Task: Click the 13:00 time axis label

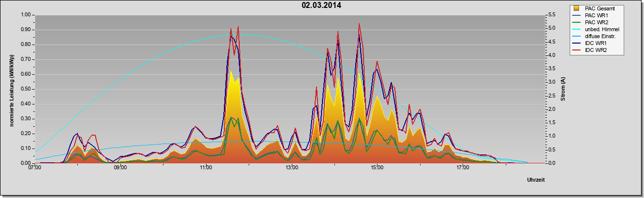Action: pos(292,168)
